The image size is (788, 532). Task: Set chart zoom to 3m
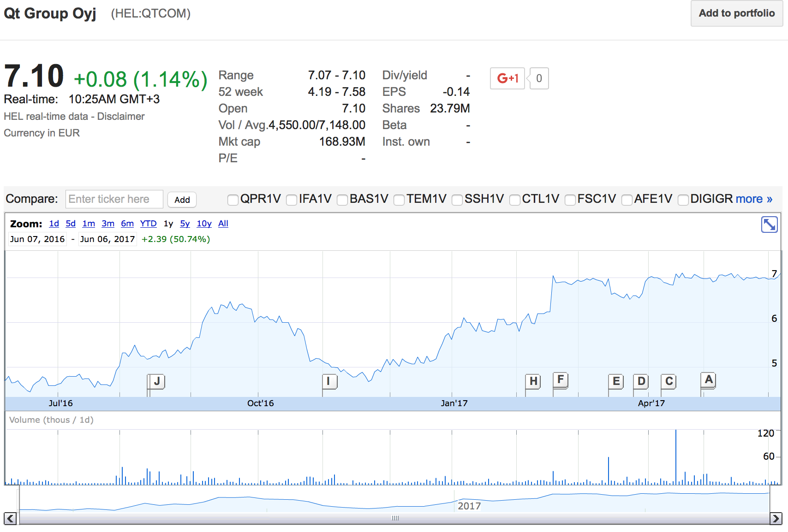tap(108, 224)
